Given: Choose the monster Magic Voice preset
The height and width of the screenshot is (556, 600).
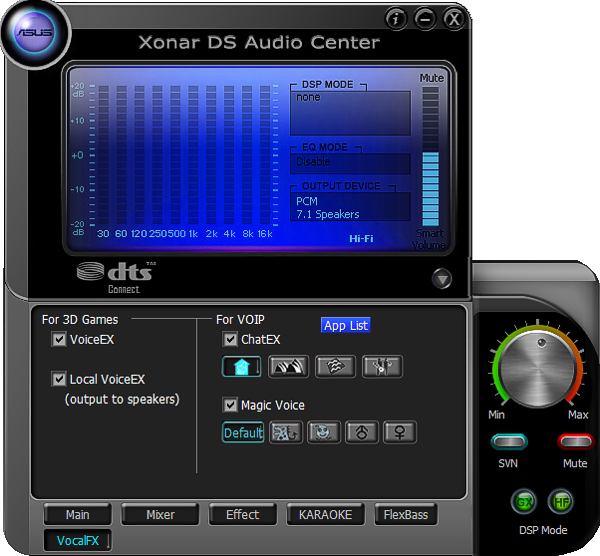Looking at the screenshot, I should point(286,432).
